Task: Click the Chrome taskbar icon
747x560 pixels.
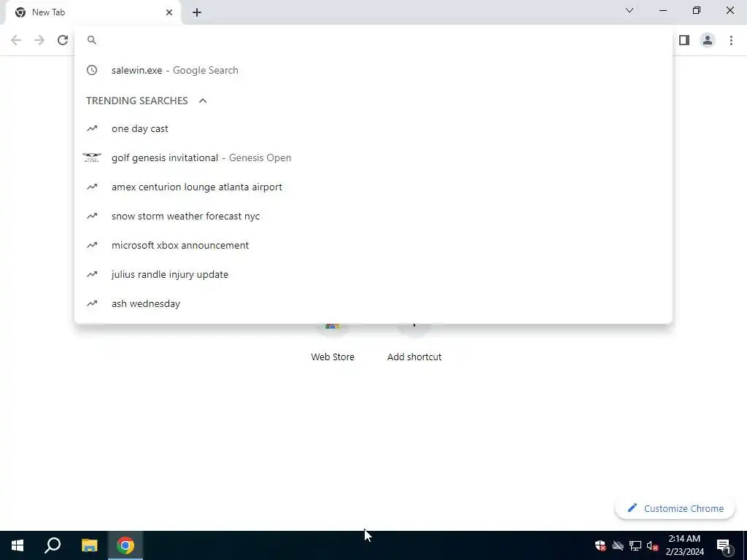Action: click(x=125, y=545)
